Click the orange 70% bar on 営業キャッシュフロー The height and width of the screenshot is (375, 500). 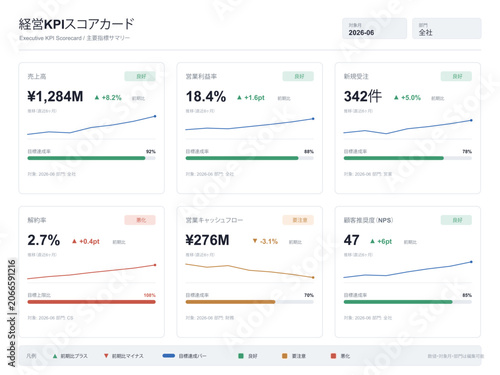tap(250, 302)
